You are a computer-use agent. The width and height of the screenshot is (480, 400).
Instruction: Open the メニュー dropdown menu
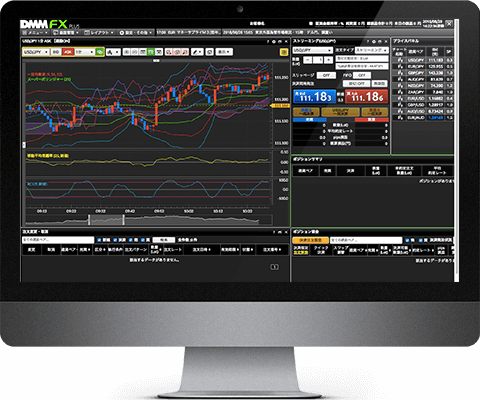[x=35, y=33]
